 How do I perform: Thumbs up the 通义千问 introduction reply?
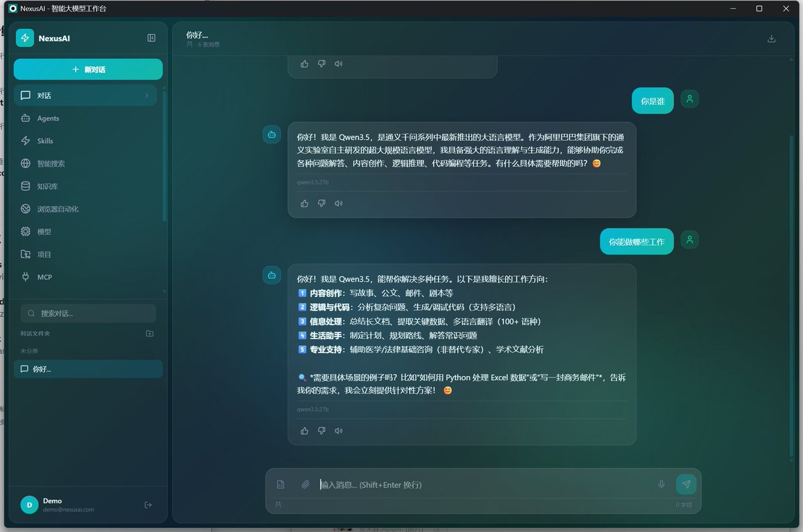point(304,203)
